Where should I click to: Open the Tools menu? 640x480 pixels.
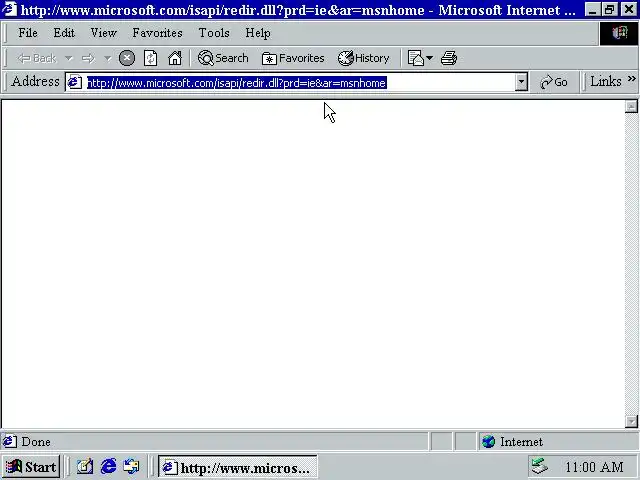click(214, 33)
